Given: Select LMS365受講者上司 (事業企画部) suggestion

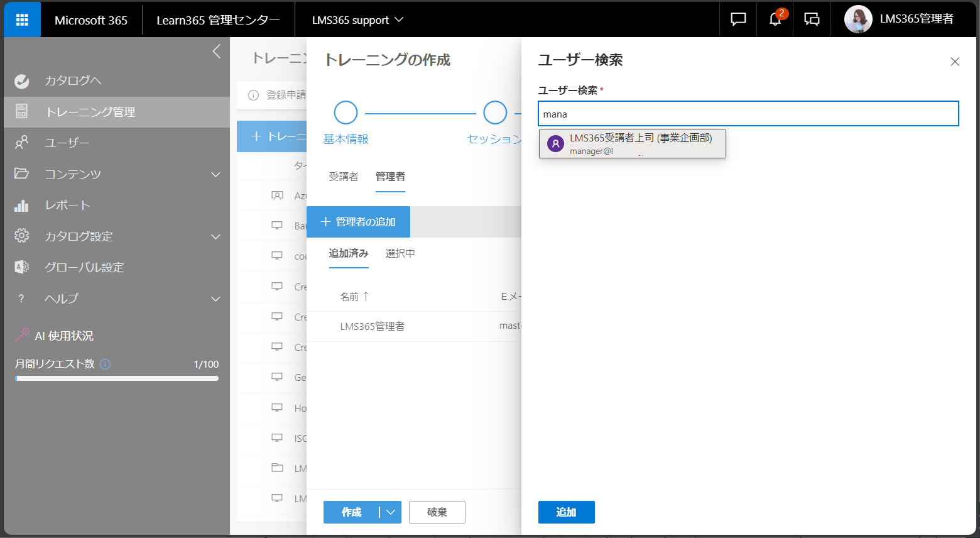Looking at the screenshot, I should pos(632,144).
